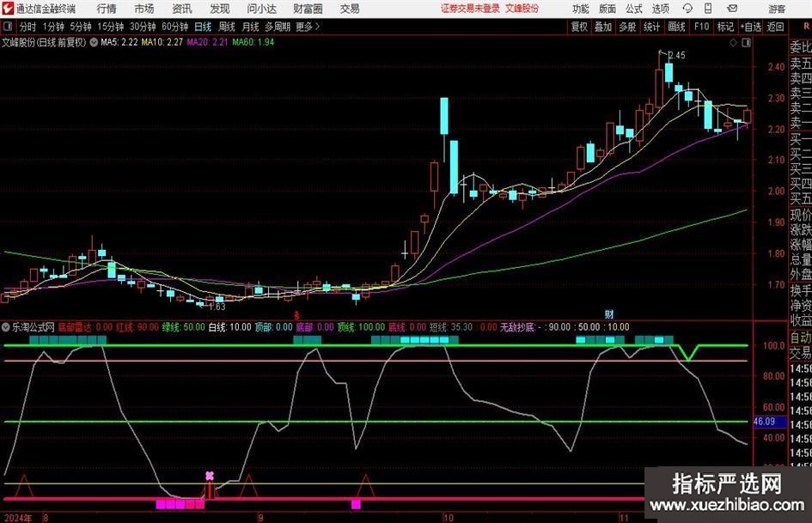Switch to 30分钟 period tab
This screenshot has height=523, width=812.
tap(143, 27)
